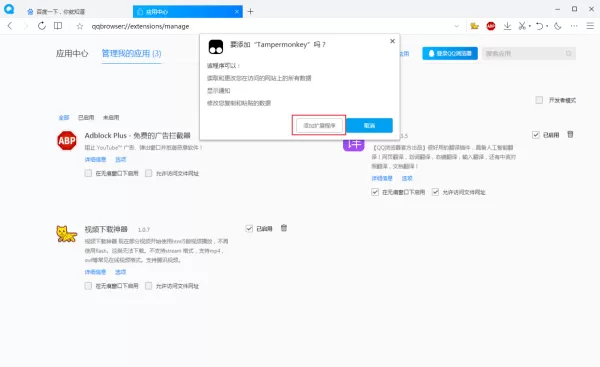Click the Adblock Plus extension title text

pos(137,135)
